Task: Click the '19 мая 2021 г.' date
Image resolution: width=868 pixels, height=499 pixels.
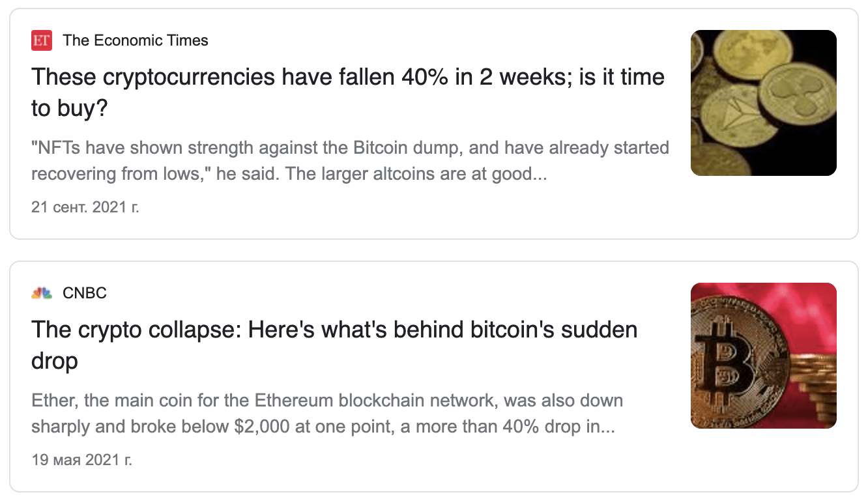Action: (x=81, y=461)
